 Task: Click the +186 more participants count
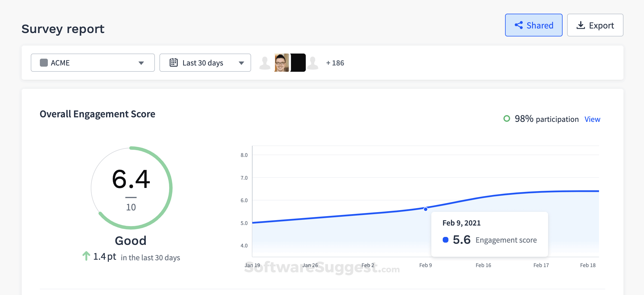pos(335,63)
